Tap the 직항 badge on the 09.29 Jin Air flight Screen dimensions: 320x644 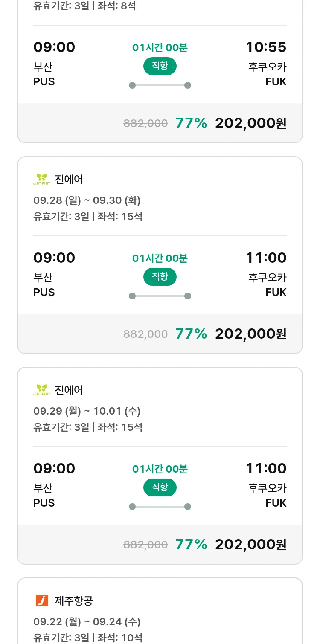point(160,487)
